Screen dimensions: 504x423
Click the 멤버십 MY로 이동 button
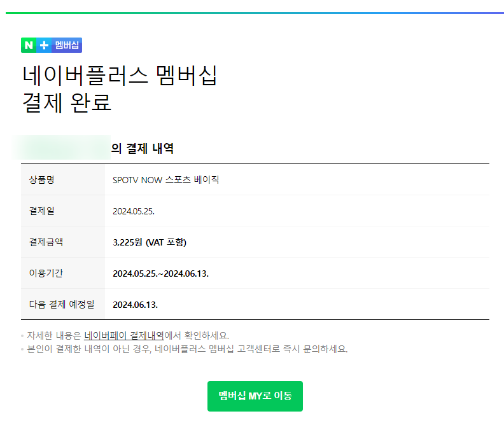pyautogui.click(x=255, y=396)
